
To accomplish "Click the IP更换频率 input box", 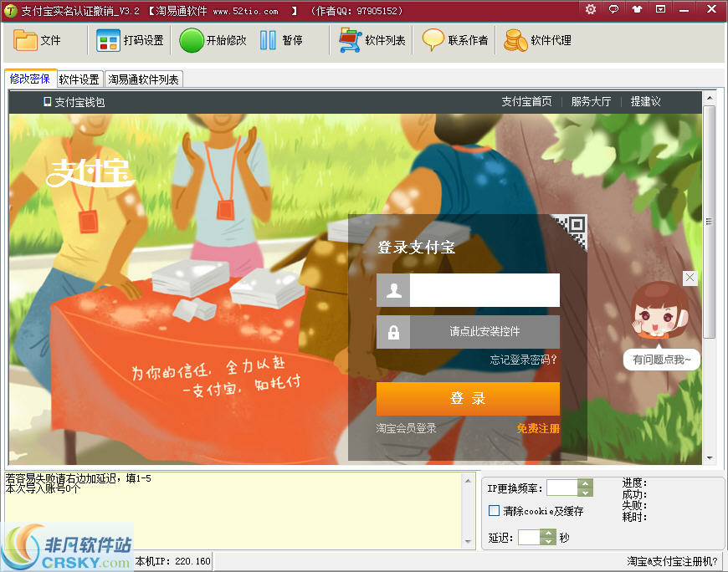I will point(562,488).
